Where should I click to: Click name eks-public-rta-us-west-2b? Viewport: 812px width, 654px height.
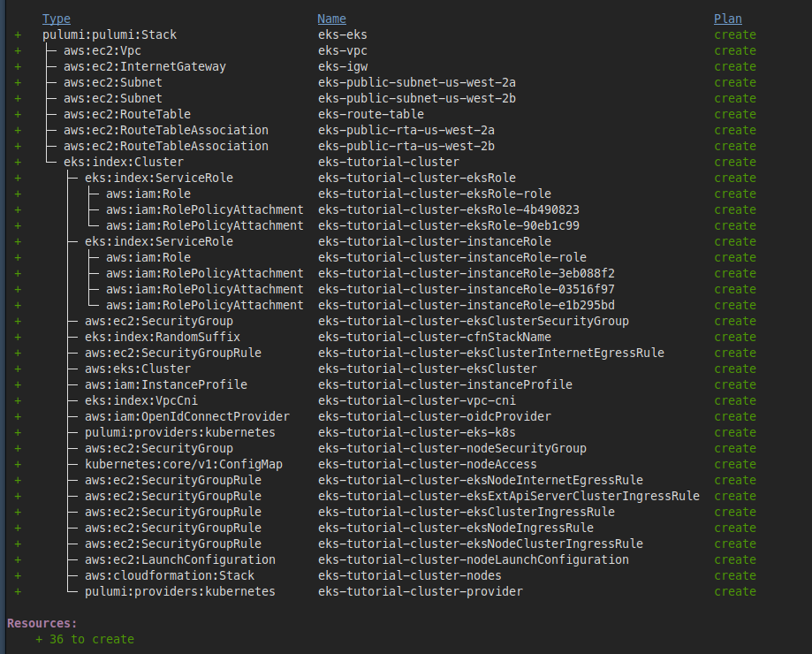[406, 147]
